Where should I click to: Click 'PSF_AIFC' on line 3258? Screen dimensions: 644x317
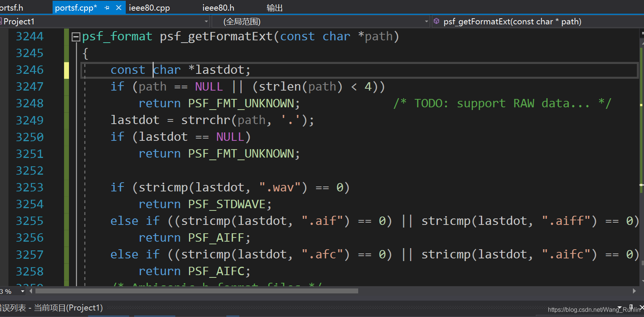216,271
